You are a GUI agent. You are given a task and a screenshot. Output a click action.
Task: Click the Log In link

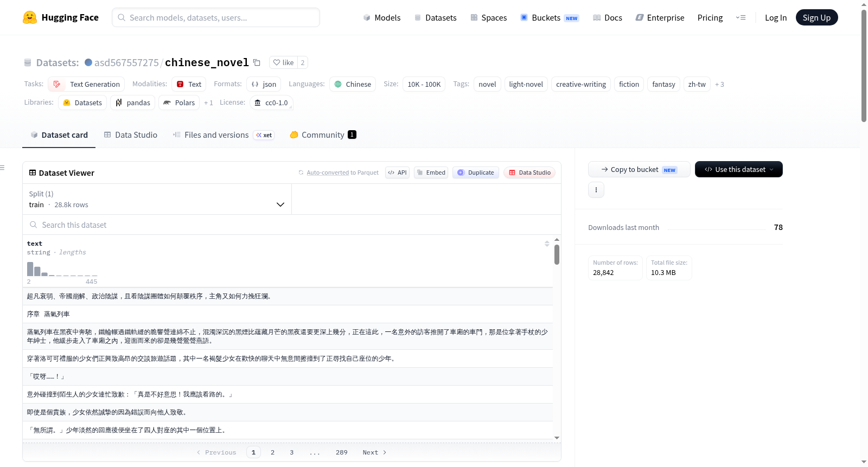[776, 17]
